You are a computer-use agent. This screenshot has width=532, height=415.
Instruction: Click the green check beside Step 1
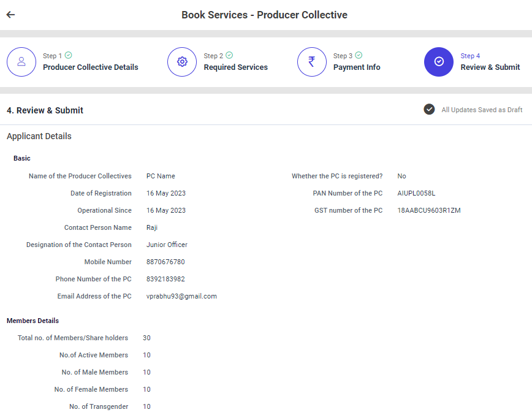click(x=68, y=55)
